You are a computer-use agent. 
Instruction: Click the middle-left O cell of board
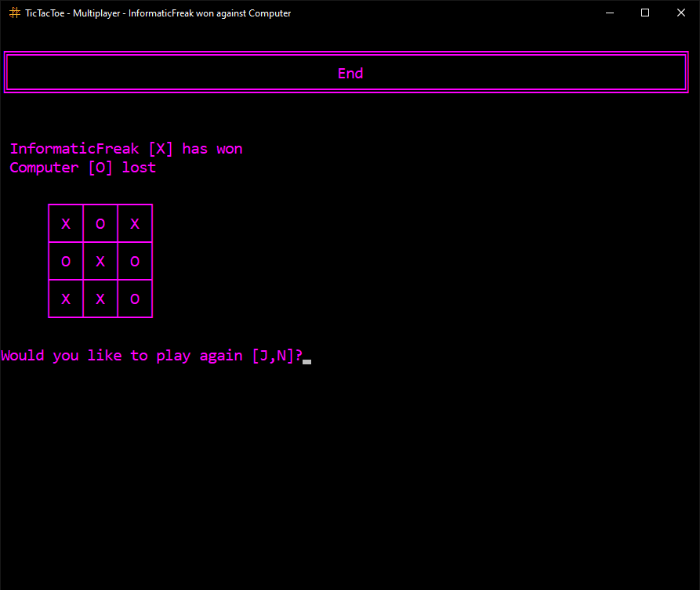pyautogui.click(x=66, y=261)
